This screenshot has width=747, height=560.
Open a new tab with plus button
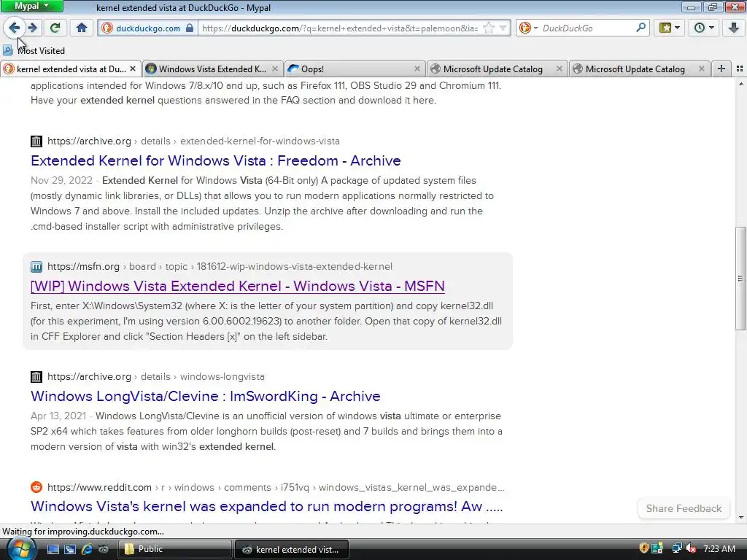[721, 69]
